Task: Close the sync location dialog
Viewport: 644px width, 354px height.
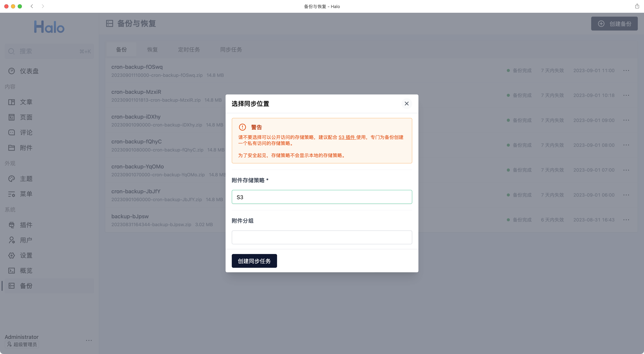Action: (x=407, y=104)
